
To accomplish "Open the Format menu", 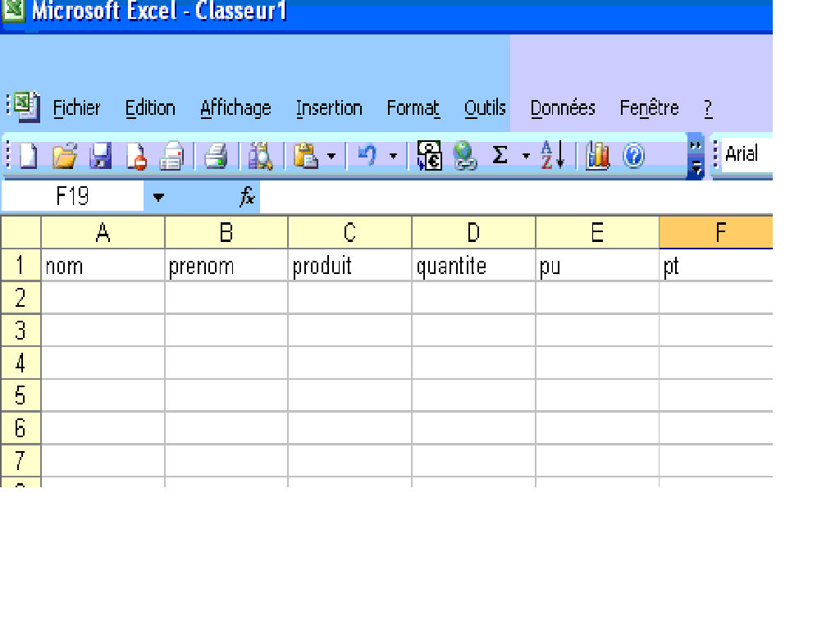I will [x=413, y=108].
